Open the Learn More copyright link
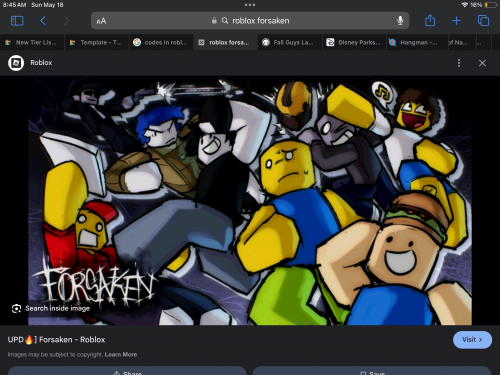The width and height of the screenshot is (500, 375). coord(121,354)
